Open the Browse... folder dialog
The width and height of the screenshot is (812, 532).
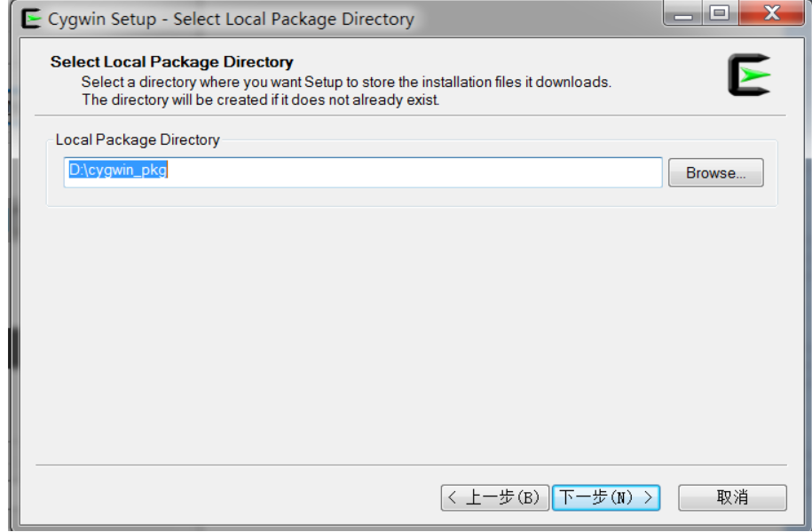coord(715,172)
